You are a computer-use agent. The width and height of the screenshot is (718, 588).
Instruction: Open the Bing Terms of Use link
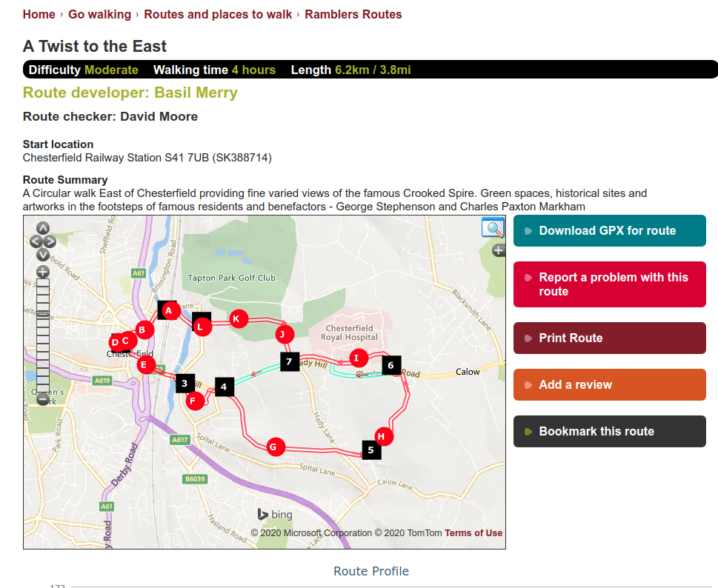pos(473,533)
